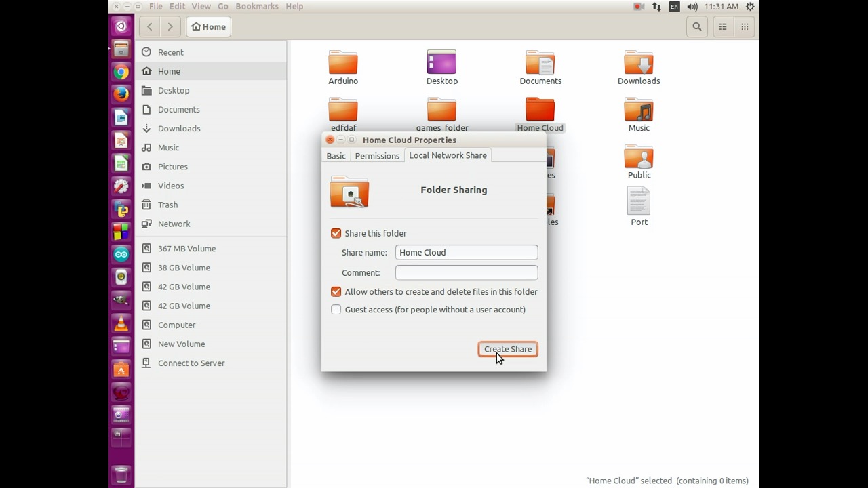
Task: Open Google Chrome from the launcher
Action: point(121,72)
